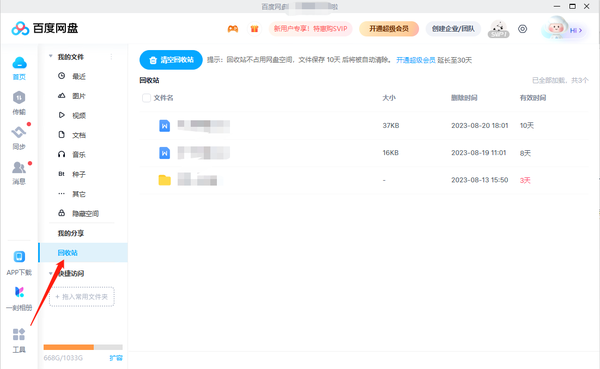This screenshot has width=600, height=369.
Task: Collapse the 快捷访问 quick access arrow
Action: tap(51, 273)
